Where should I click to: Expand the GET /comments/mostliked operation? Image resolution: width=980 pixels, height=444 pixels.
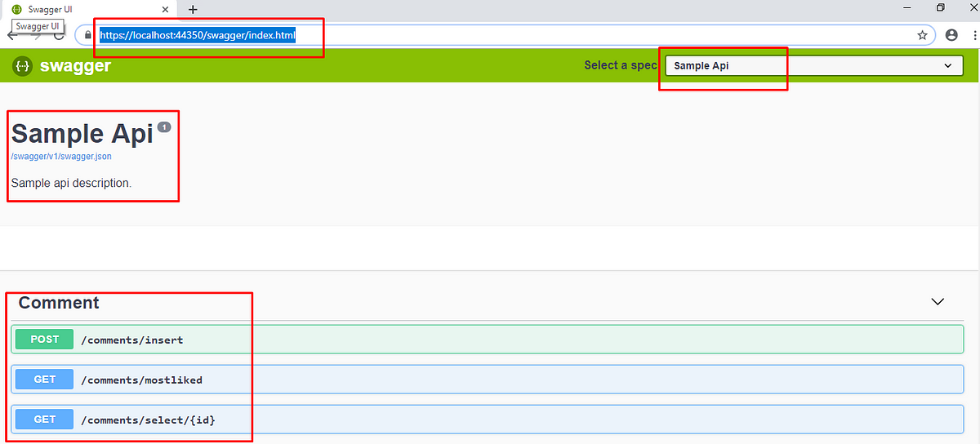click(488, 380)
